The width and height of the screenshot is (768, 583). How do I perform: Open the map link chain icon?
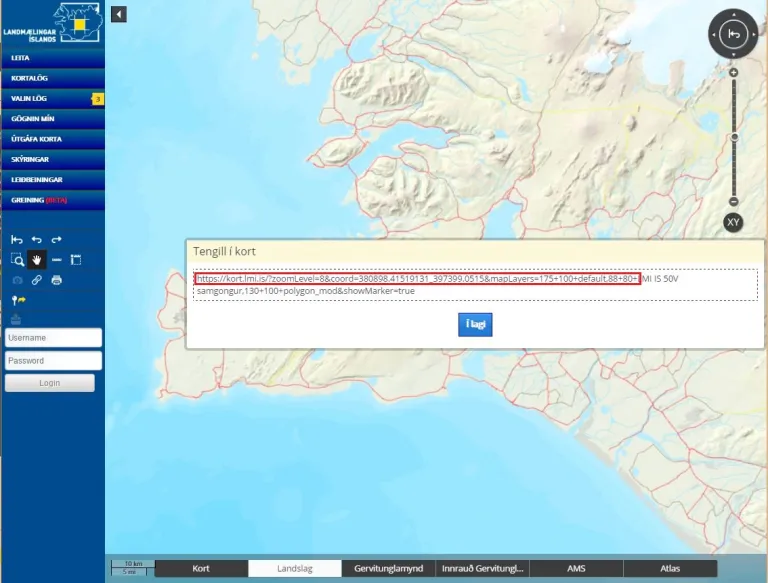tap(37, 280)
